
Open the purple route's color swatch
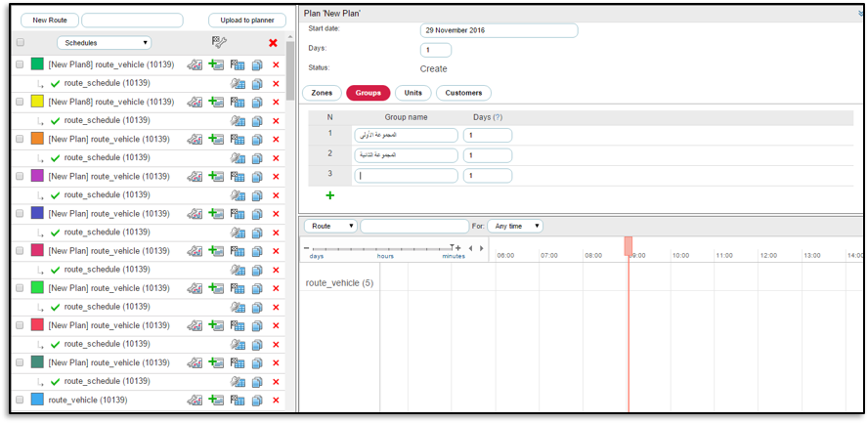tap(37, 176)
